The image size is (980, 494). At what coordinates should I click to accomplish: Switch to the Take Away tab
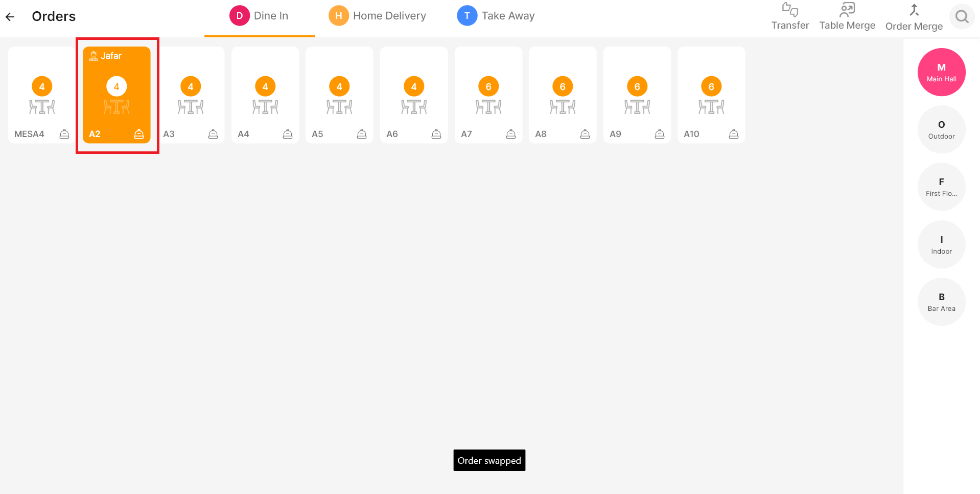pyautogui.click(x=496, y=16)
